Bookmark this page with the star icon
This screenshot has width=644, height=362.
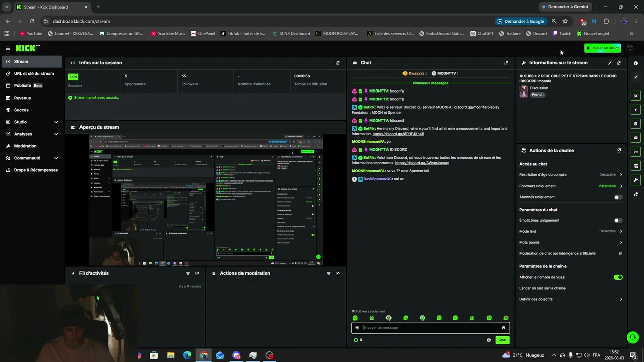(x=565, y=21)
